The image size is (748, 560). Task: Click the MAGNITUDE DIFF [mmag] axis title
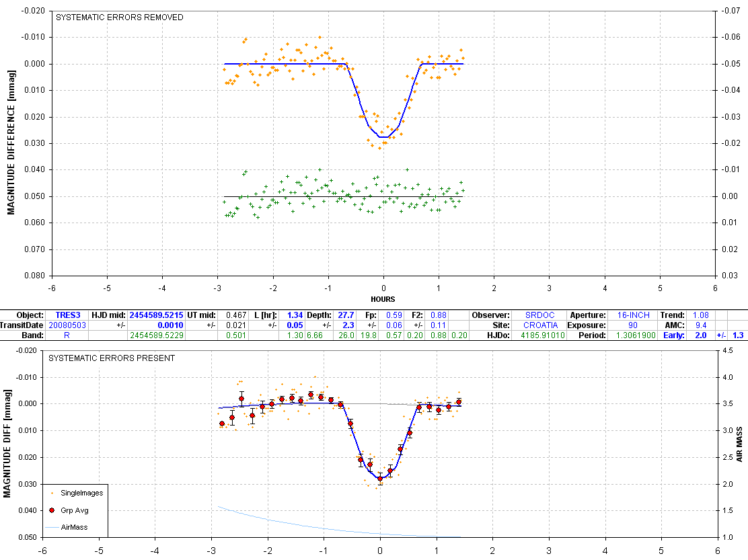pyautogui.click(x=7, y=444)
